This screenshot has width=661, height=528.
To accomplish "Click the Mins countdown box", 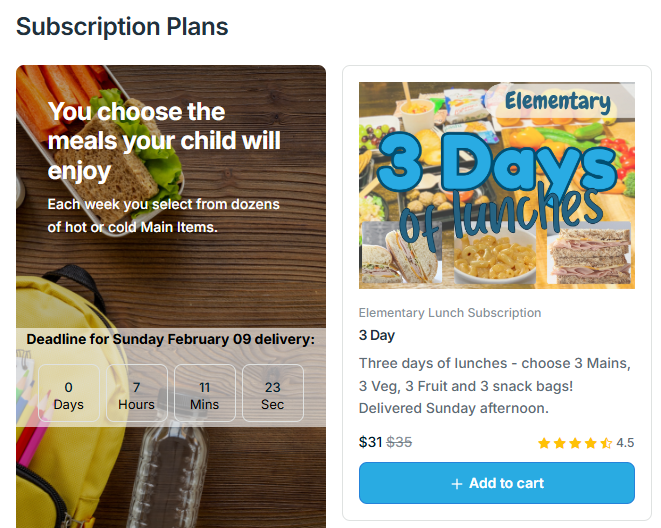I will 205,395.
